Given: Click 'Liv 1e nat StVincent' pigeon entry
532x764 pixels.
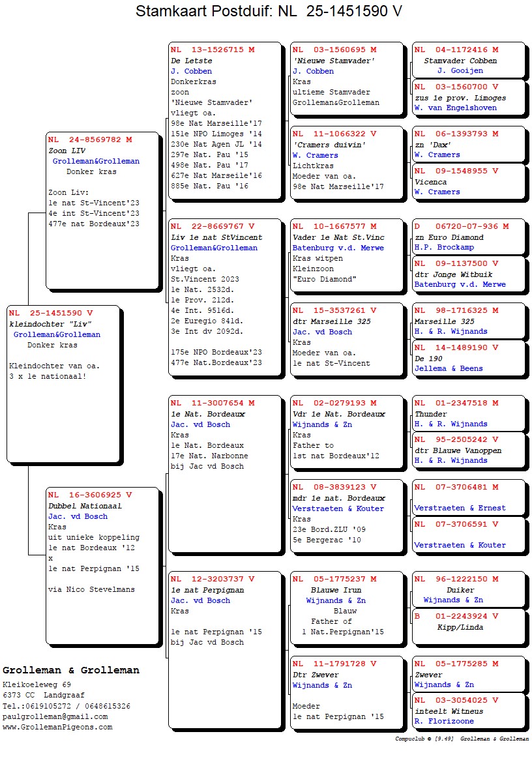Looking at the screenshot, I should [x=224, y=297].
